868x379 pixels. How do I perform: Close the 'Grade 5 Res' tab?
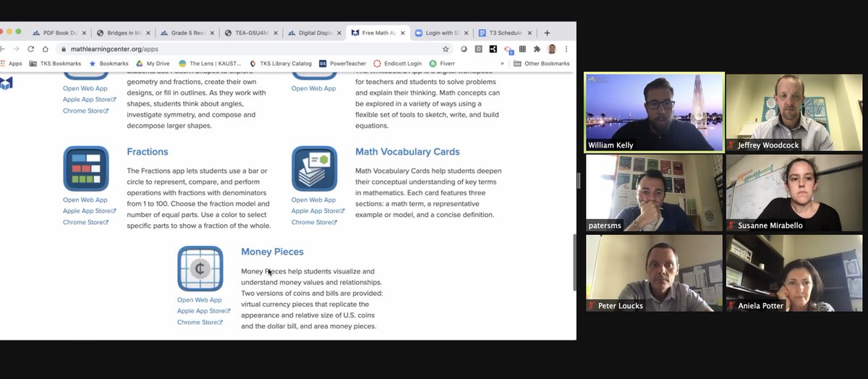click(212, 33)
